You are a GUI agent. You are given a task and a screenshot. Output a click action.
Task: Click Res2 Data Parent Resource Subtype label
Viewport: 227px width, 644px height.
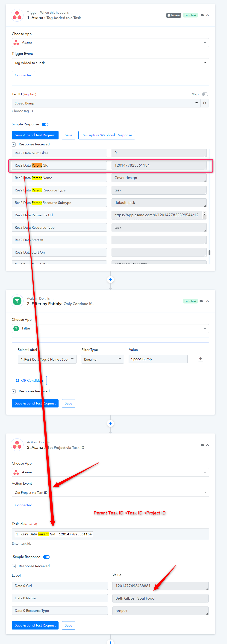click(59, 203)
